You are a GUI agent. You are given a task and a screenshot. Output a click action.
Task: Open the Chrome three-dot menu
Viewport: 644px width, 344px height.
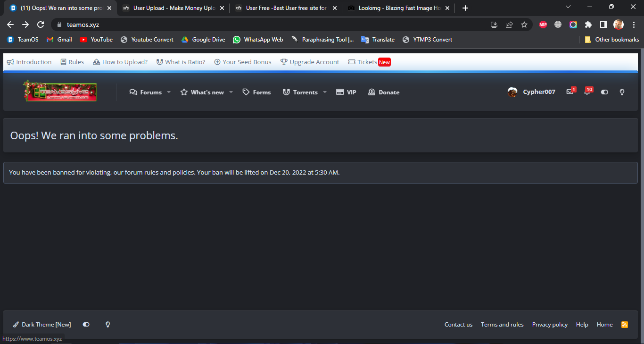(633, 25)
